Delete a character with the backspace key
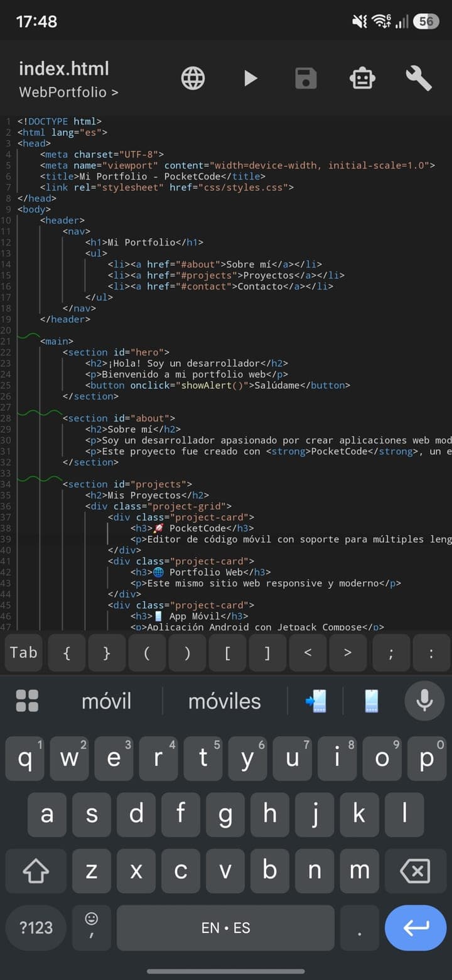 (x=415, y=871)
